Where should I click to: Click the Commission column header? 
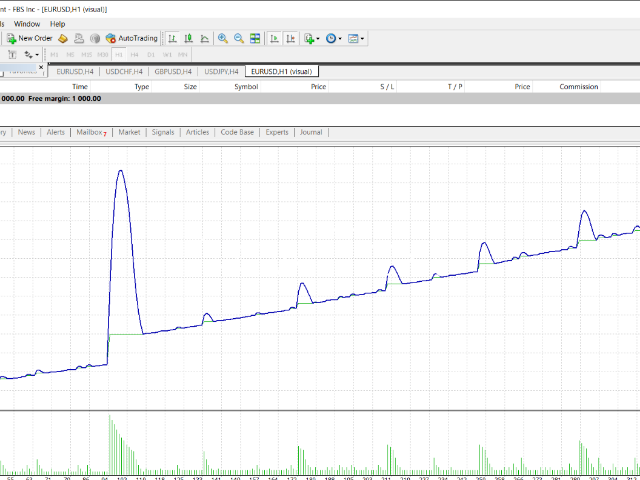tap(579, 87)
